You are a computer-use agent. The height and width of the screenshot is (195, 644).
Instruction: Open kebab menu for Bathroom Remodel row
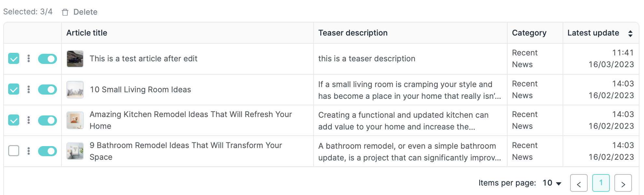tap(29, 151)
